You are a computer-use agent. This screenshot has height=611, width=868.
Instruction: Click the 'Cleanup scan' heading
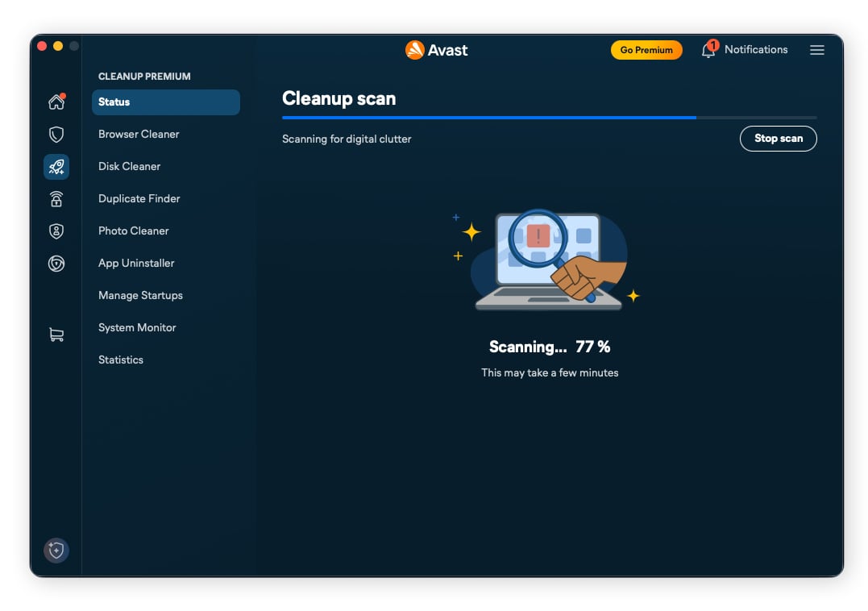[338, 98]
